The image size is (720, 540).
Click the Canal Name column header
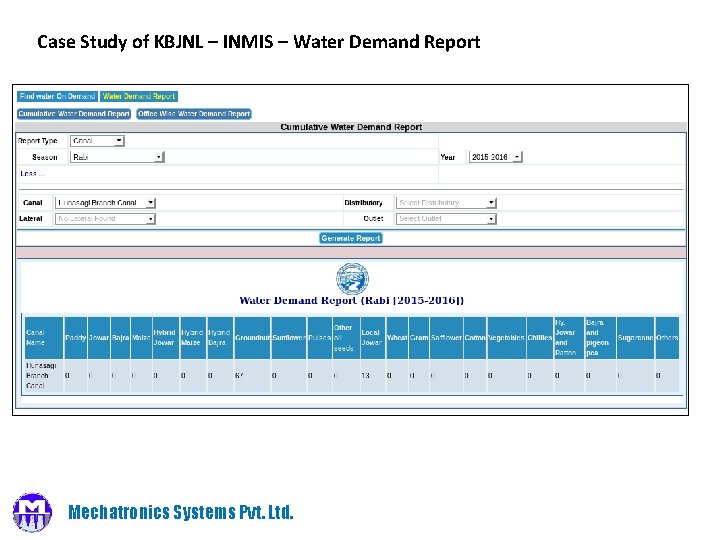click(x=44, y=338)
